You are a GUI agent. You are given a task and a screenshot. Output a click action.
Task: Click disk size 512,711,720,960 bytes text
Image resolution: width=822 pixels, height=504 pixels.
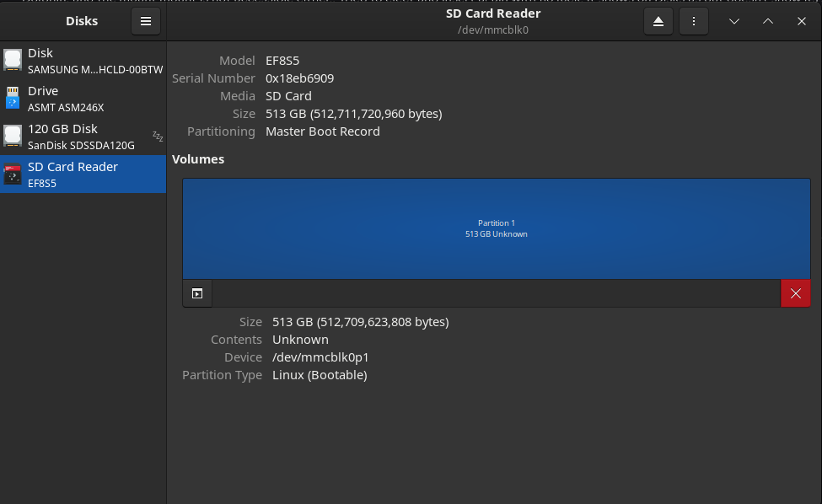[x=354, y=114]
